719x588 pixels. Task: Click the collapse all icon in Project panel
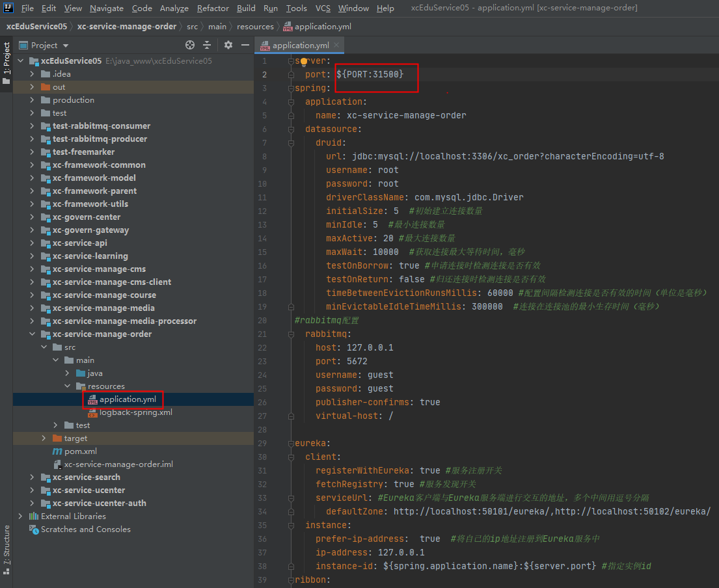207,45
